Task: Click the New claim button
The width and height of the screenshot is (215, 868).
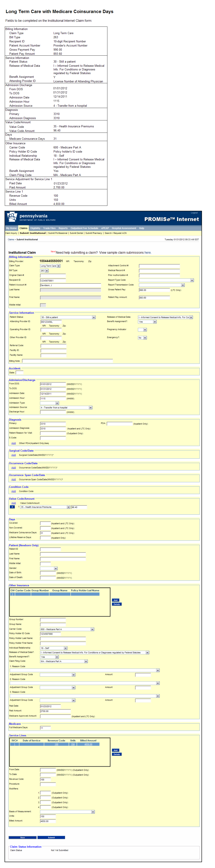Action: pos(22,837)
